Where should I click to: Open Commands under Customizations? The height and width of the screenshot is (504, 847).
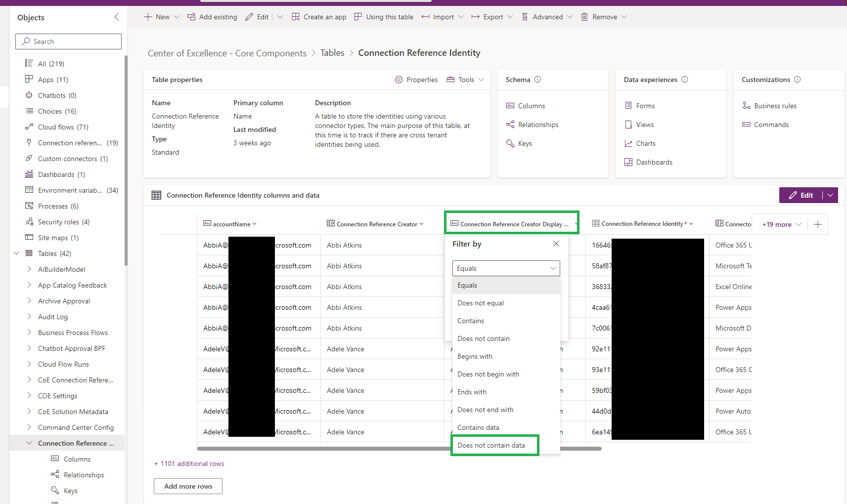770,124
